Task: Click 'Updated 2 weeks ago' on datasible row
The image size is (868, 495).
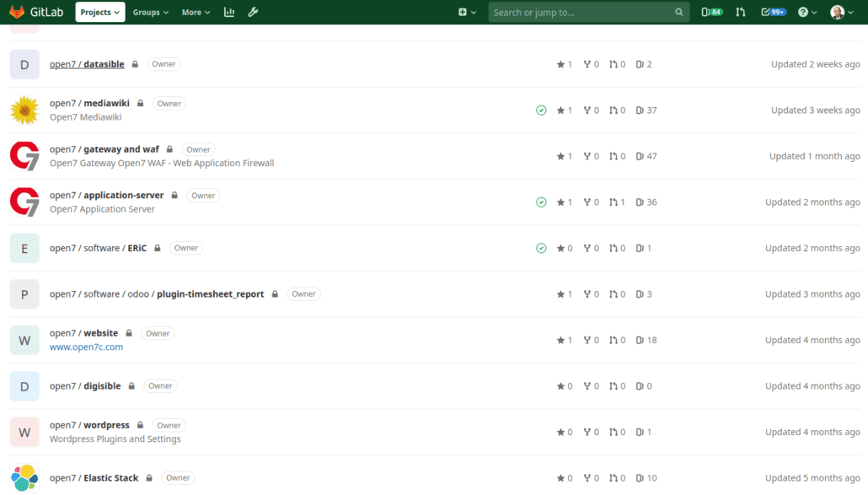Action: [x=816, y=64]
